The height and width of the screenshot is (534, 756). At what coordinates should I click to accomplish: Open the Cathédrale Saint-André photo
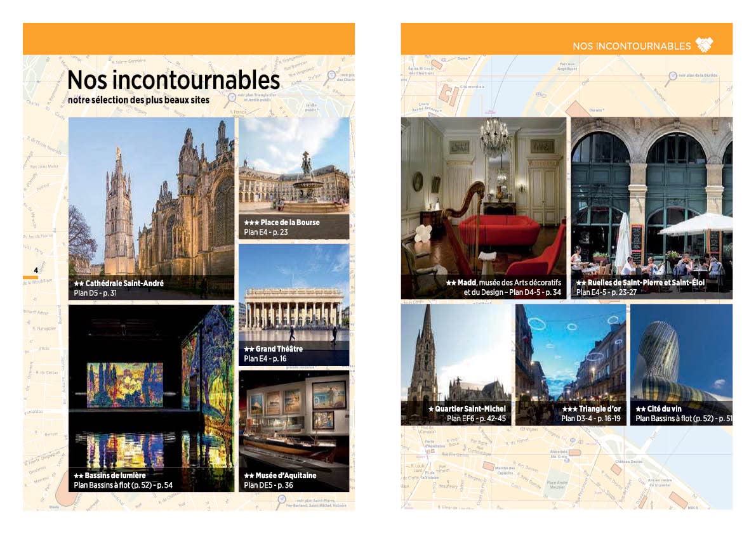click(151, 197)
